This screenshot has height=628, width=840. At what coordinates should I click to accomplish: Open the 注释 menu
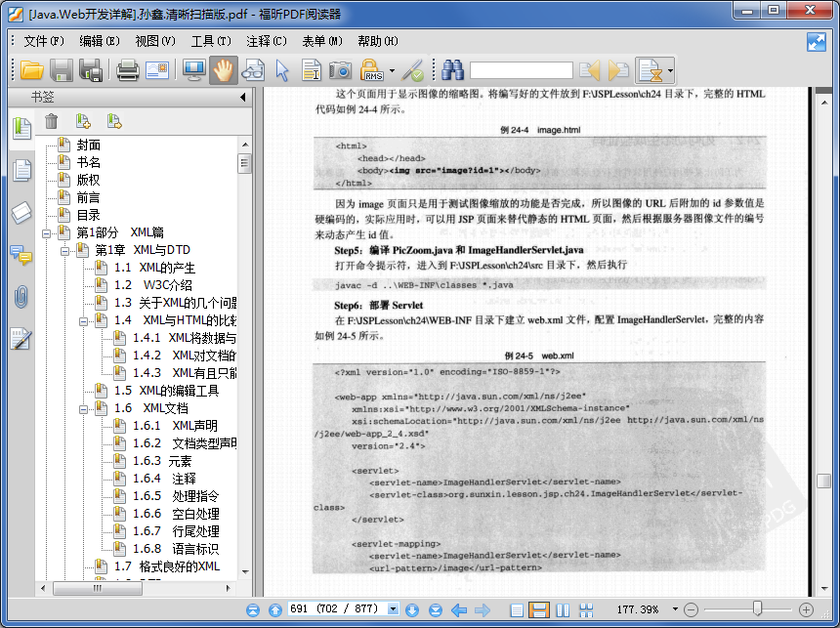266,42
